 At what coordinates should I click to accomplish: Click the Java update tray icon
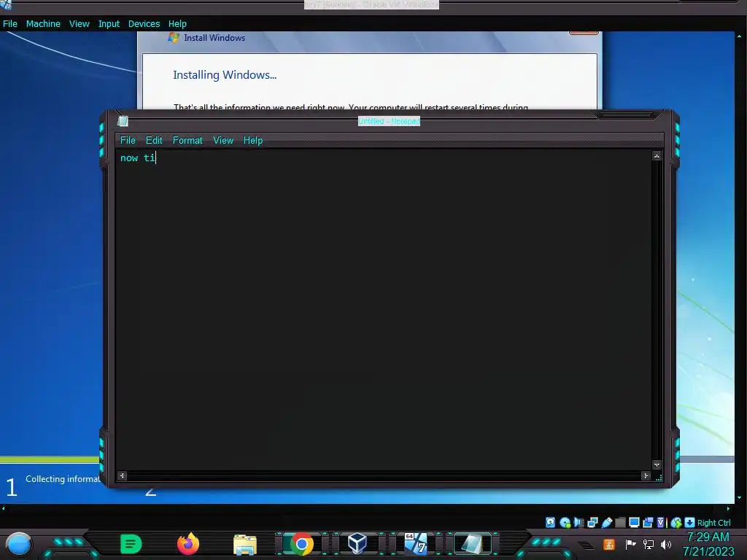click(609, 544)
